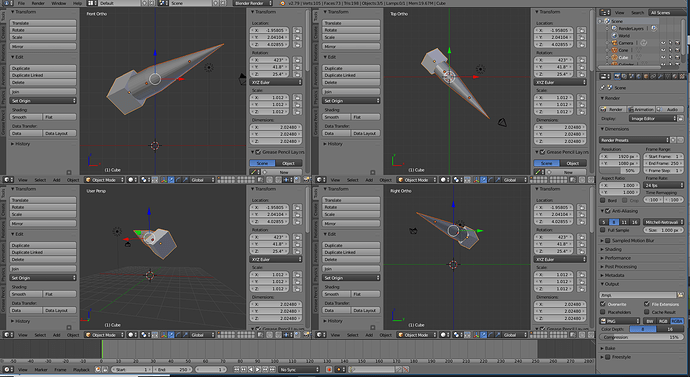
Task: Click the Info editor type icon in top bar
Action: (7, 3)
